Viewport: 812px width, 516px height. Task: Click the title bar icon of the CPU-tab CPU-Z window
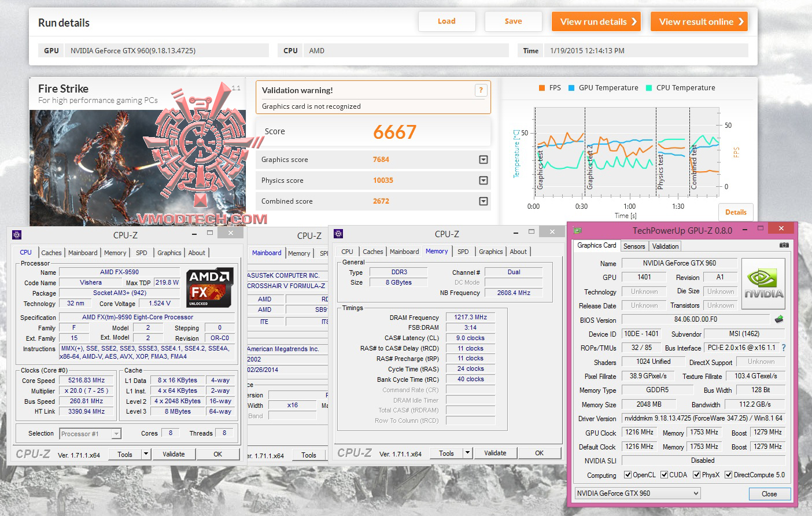pos(17,235)
